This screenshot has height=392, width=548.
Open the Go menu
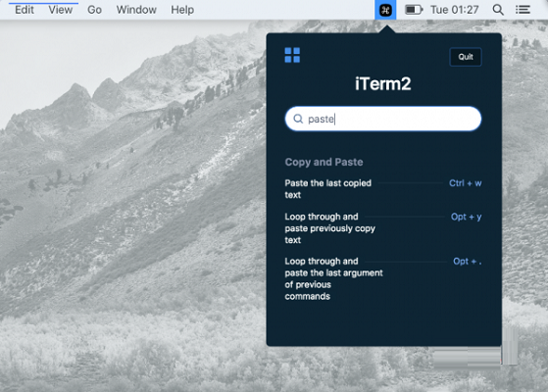[x=94, y=10]
